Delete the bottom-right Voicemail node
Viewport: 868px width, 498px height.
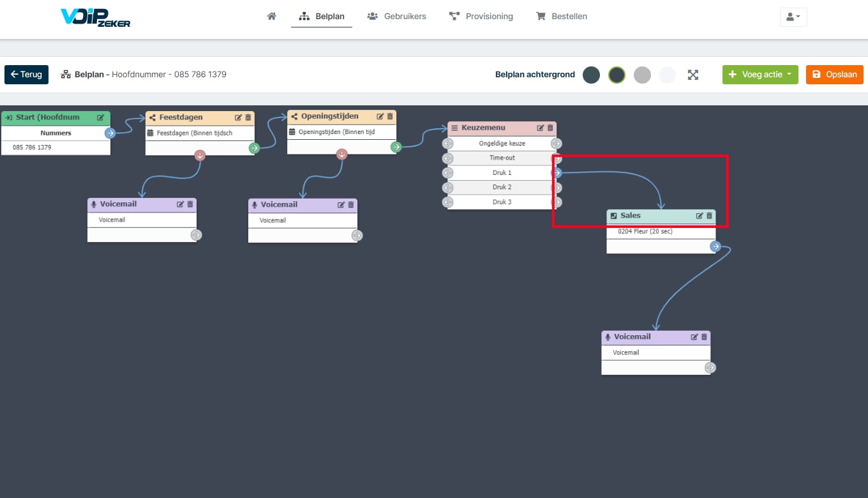[704, 337]
